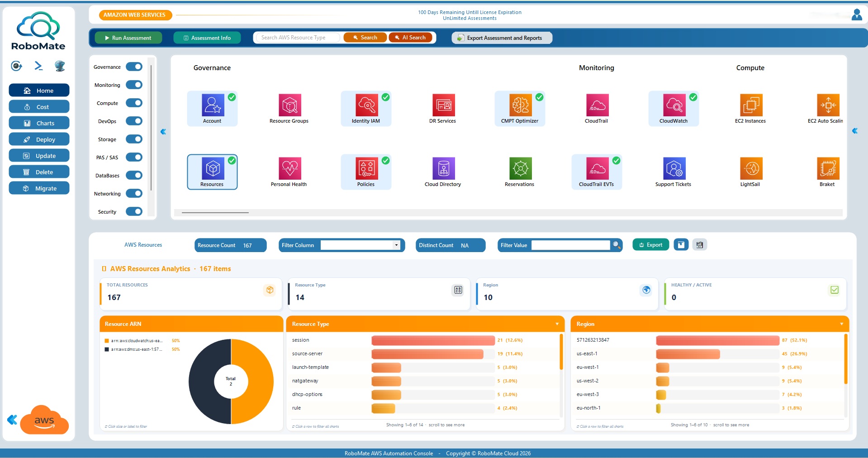This screenshot has height=458, width=868.
Task: Open the Deploy menu
Action: 39,139
